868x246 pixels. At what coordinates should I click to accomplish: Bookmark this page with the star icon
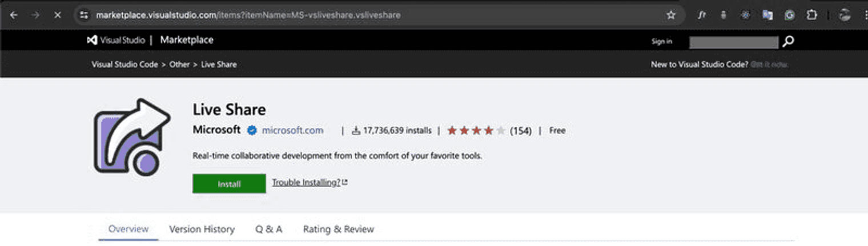[x=671, y=15]
